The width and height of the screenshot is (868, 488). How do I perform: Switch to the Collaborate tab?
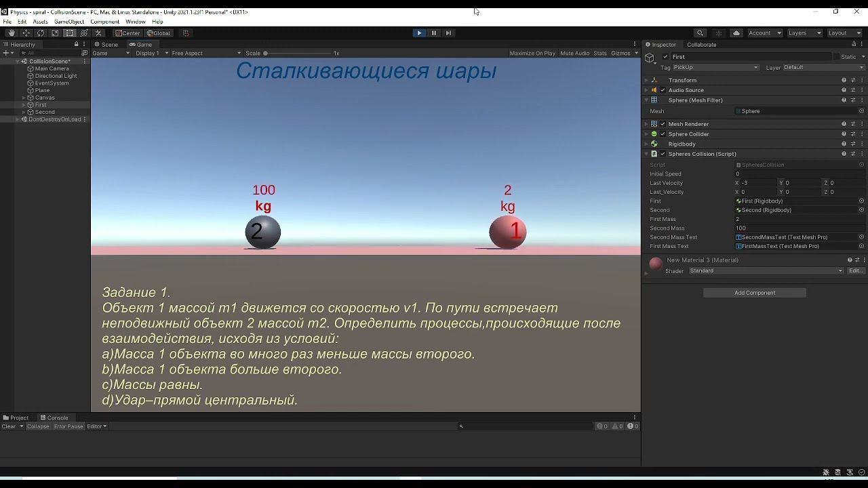pyautogui.click(x=701, y=45)
